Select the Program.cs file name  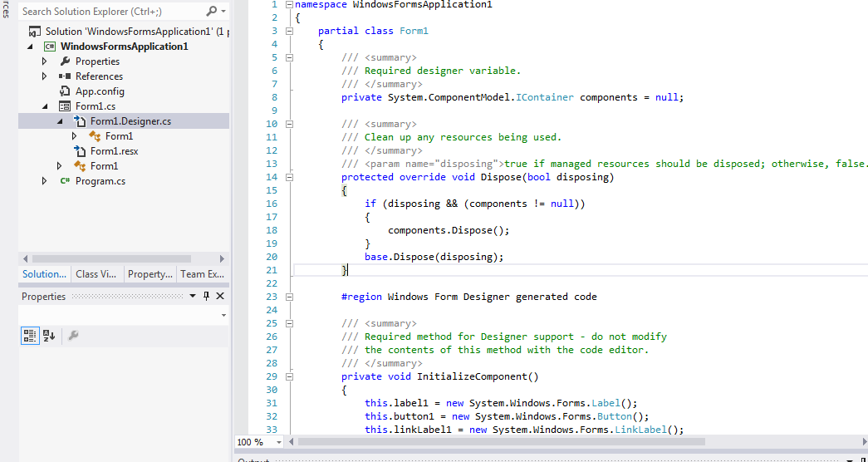click(x=101, y=181)
